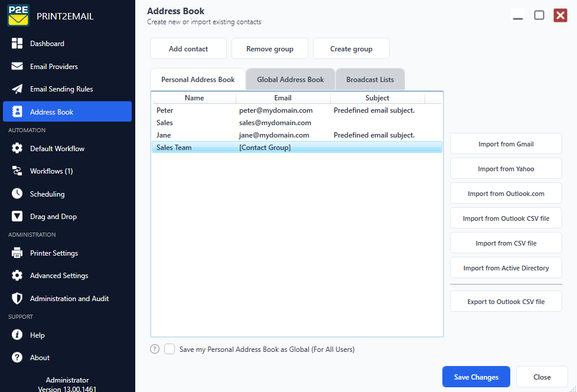Go to Email Providers section label

[x=54, y=67]
